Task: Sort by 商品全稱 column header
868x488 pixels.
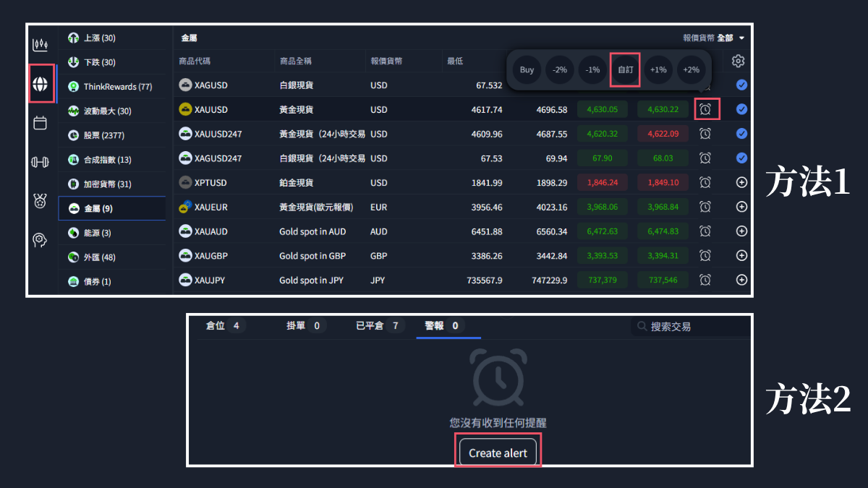Action: coord(296,61)
